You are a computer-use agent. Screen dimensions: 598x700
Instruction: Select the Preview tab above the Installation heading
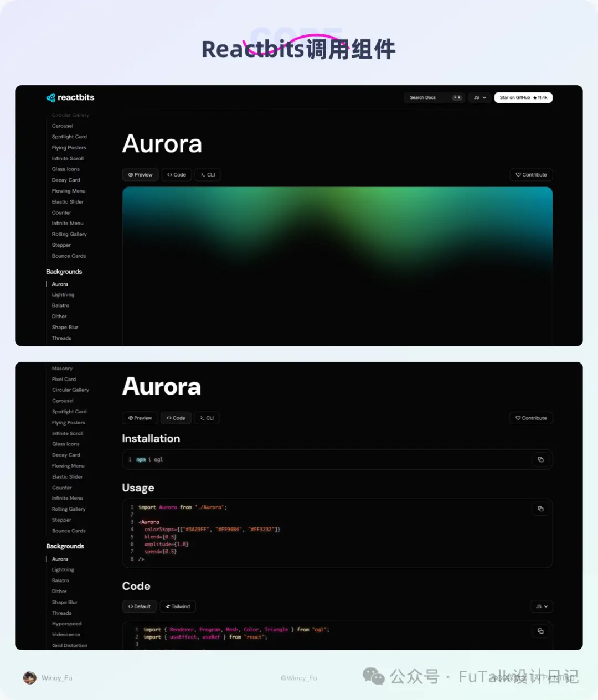(140, 418)
